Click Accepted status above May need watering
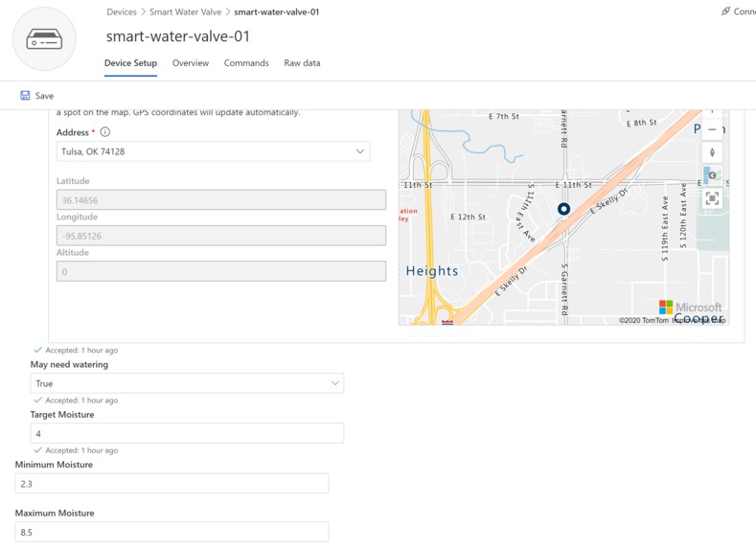The height and width of the screenshot is (549, 756). pyautogui.click(x=77, y=350)
